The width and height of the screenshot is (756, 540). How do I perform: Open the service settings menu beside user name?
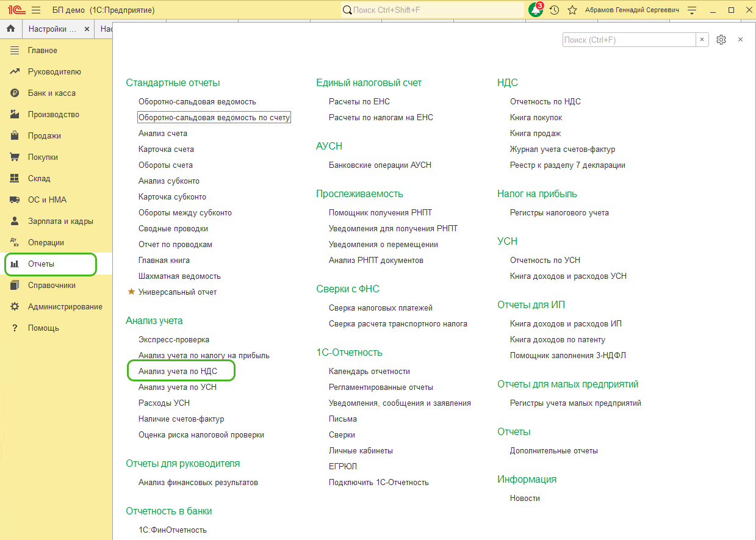(692, 10)
